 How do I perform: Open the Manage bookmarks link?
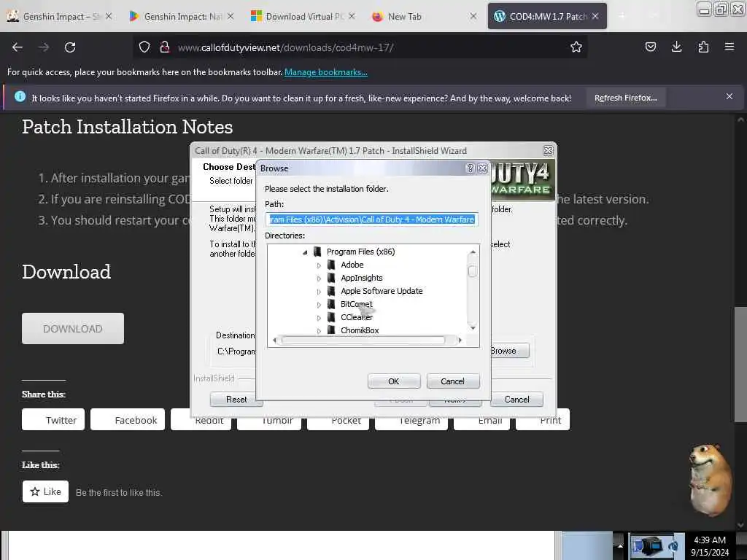click(326, 72)
